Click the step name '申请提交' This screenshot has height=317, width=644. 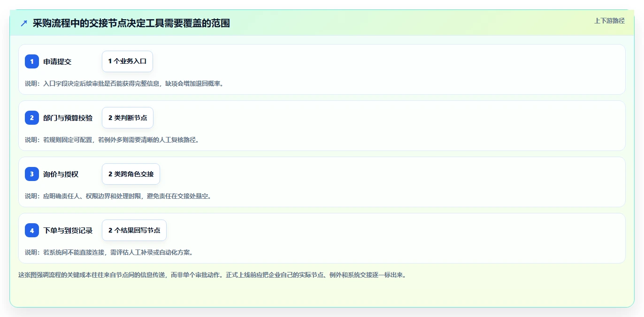pos(57,61)
